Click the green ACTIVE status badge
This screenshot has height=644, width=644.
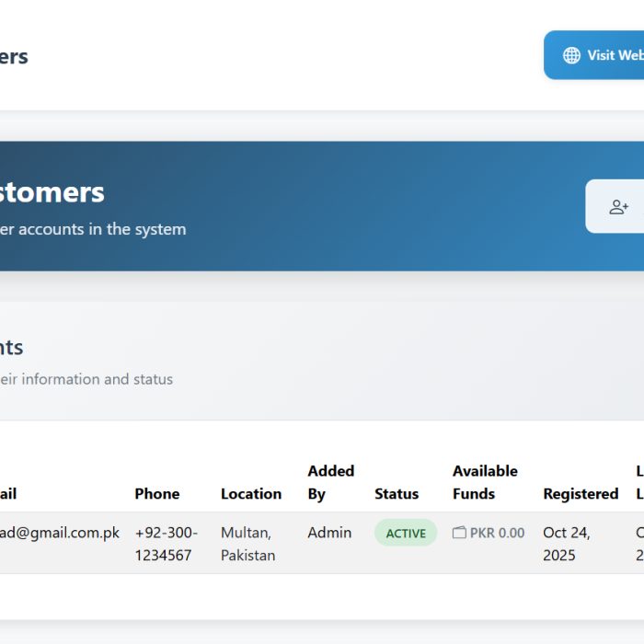(406, 533)
